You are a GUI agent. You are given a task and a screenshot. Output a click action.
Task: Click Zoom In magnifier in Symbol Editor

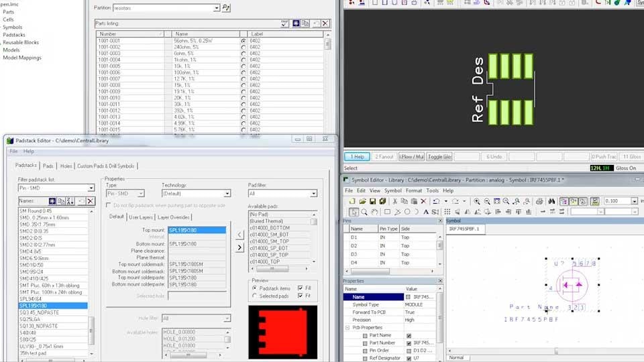point(477,201)
